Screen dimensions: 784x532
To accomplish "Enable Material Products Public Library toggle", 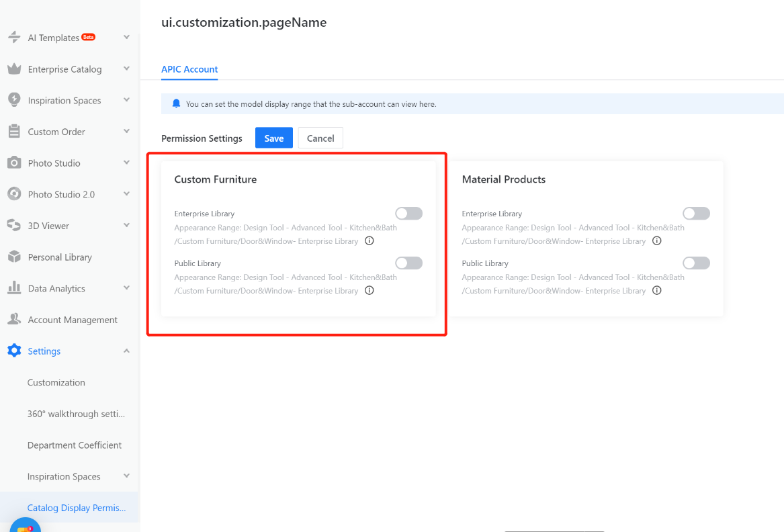I will click(x=696, y=263).
